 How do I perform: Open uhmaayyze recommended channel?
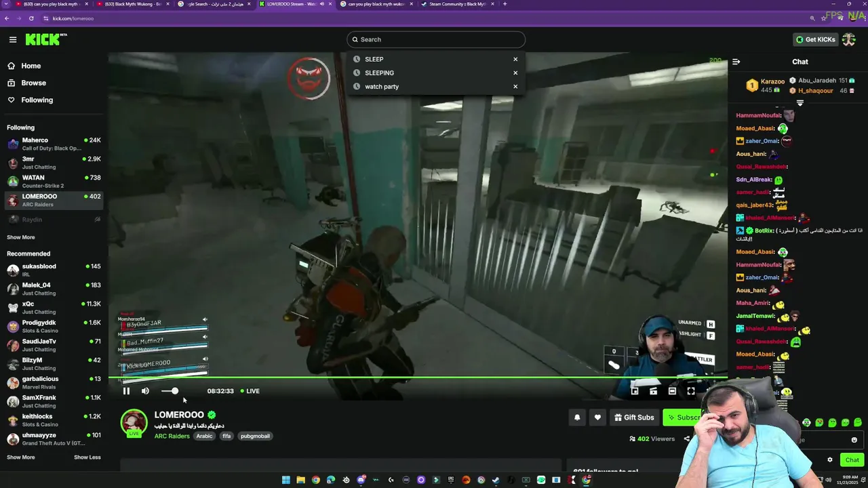[x=54, y=439]
